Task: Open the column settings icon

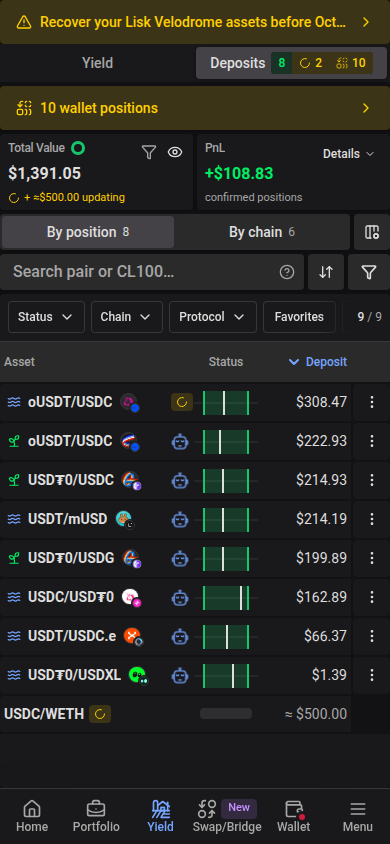Action: tap(372, 232)
